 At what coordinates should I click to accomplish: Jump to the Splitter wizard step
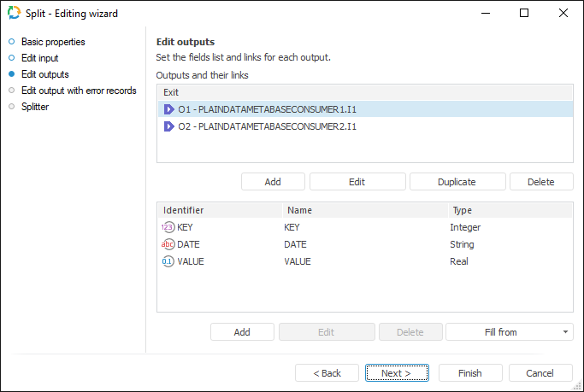35,107
